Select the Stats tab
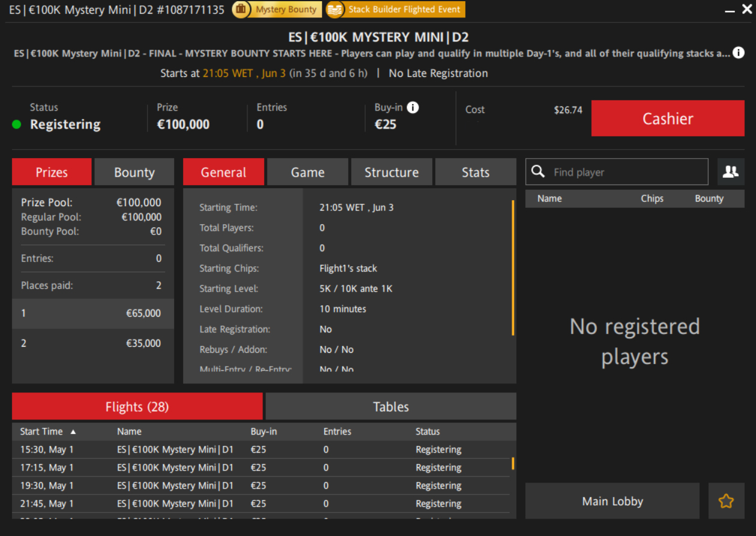 click(x=475, y=172)
